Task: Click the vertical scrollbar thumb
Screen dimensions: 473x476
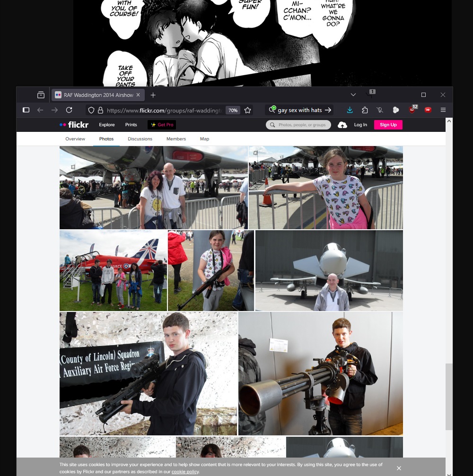Action: (449, 397)
